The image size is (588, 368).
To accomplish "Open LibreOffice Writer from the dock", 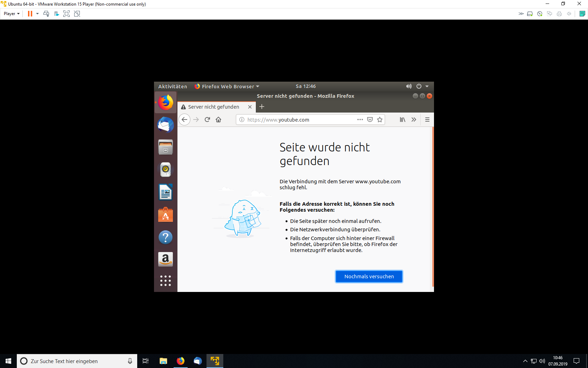I will click(166, 192).
